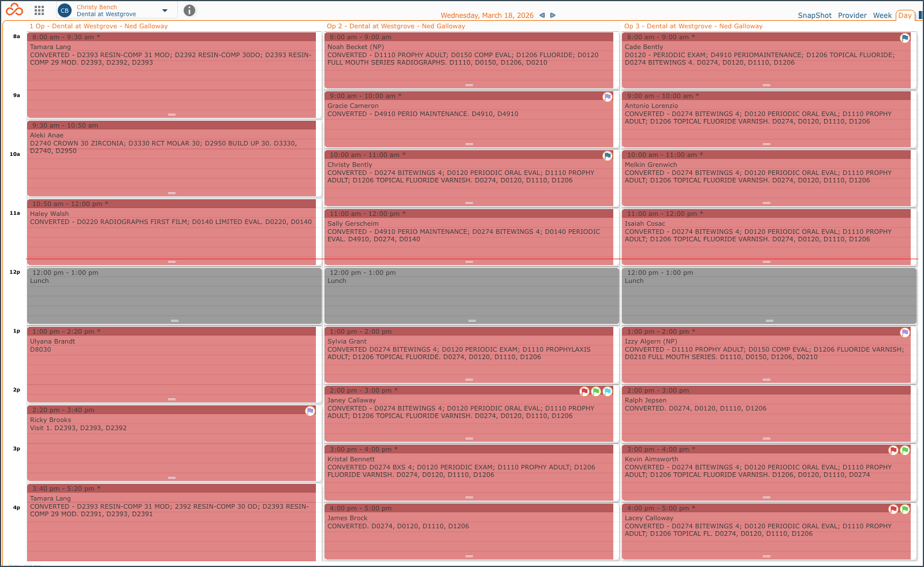
Task: Open Tamara Lang 8:00 am appointment
Action: 172,75
